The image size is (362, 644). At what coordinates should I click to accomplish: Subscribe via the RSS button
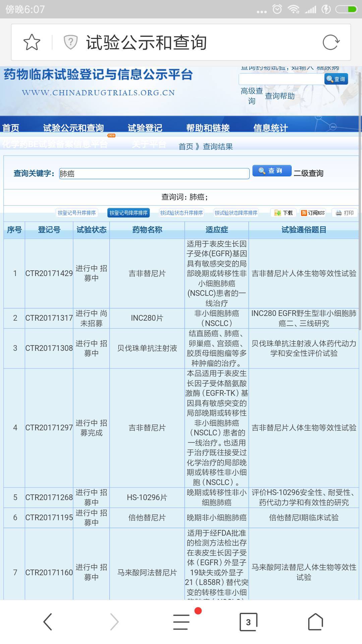coord(313,213)
